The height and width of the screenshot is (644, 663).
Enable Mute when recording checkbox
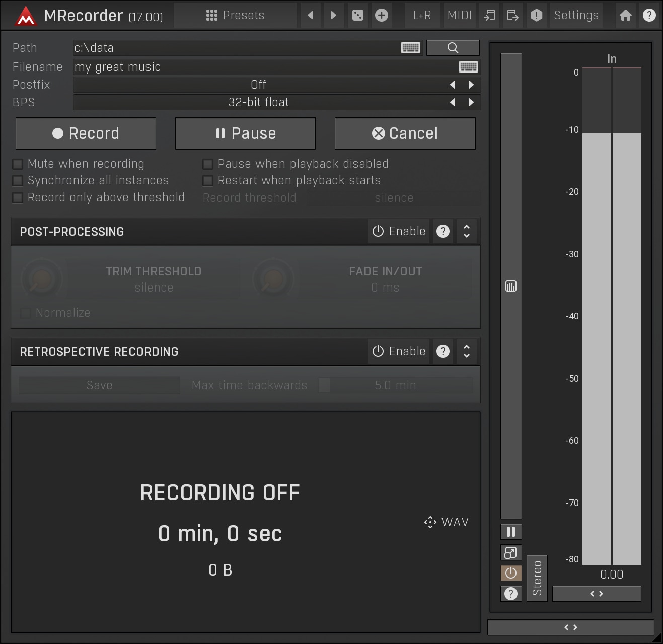18,164
